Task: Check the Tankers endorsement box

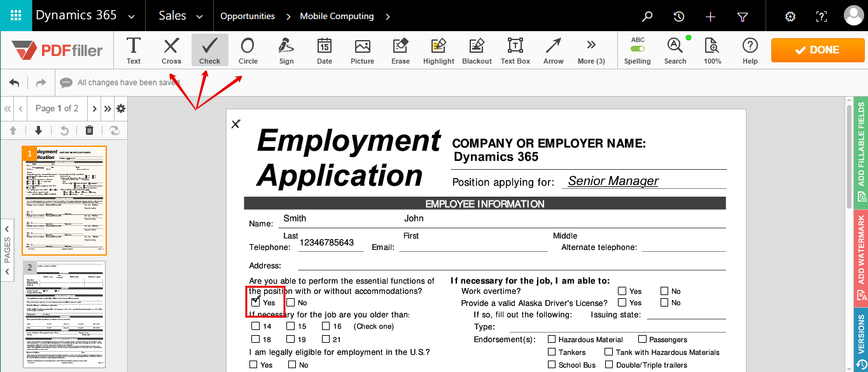Action: [552, 352]
